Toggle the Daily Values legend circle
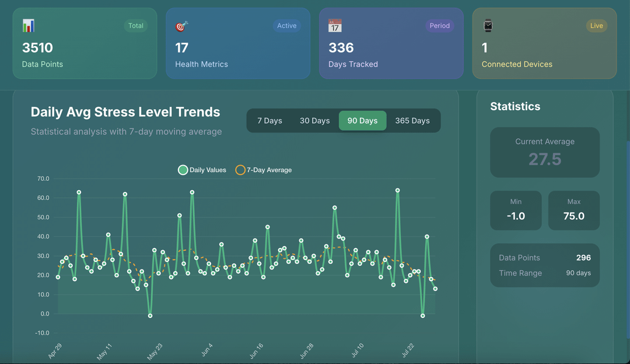The image size is (630, 364). (183, 170)
